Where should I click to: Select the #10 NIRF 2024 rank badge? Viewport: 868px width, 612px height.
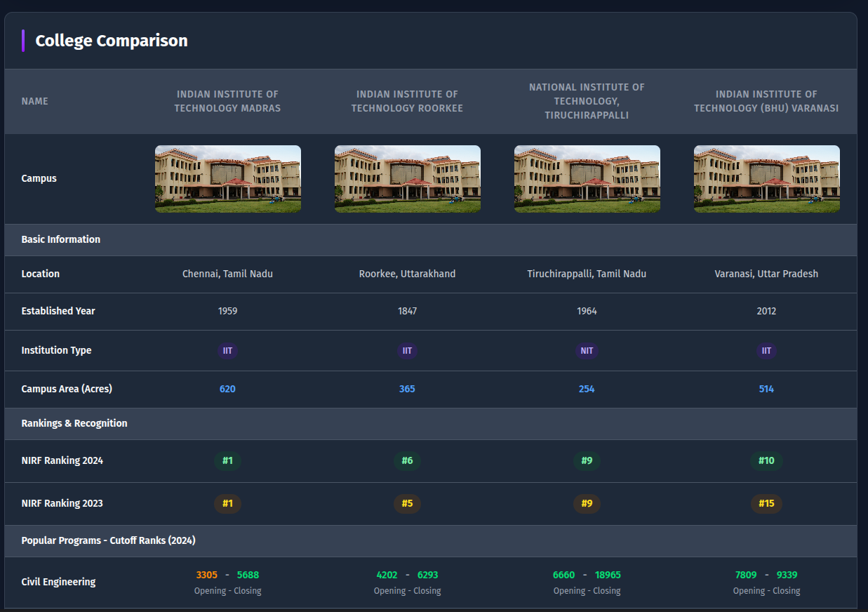tap(766, 460)
